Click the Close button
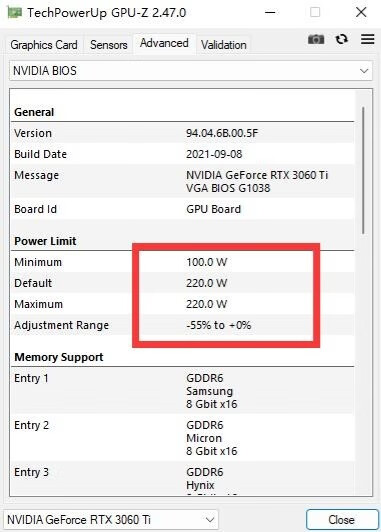Viewport: 381px width, 532px height. click(x=342, y=520)
